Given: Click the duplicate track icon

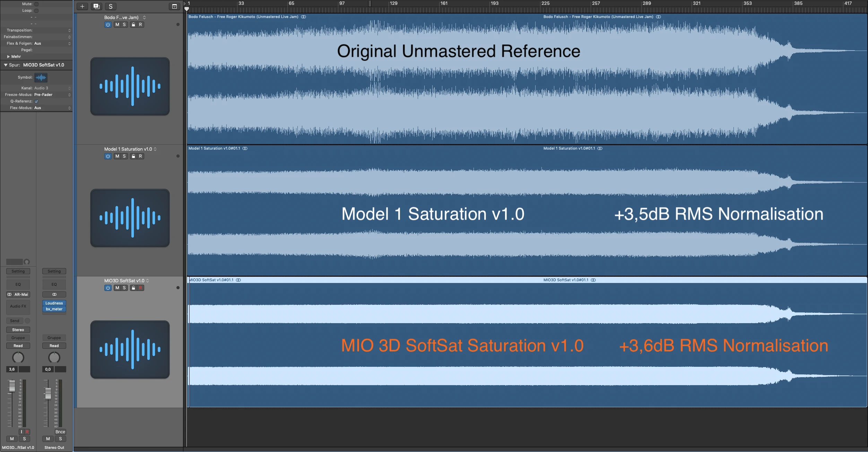Looking at the screenshot, I should [x=96, y=6].
